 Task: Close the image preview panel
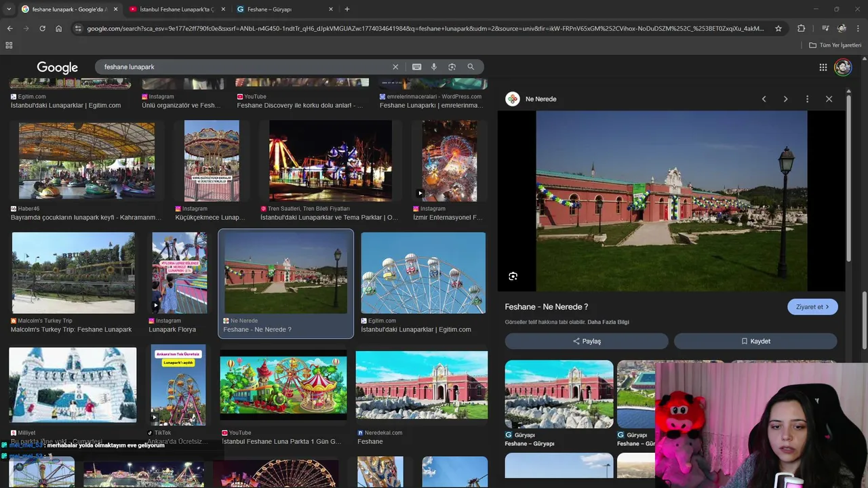pyautogui.click(x=829, y=99)
